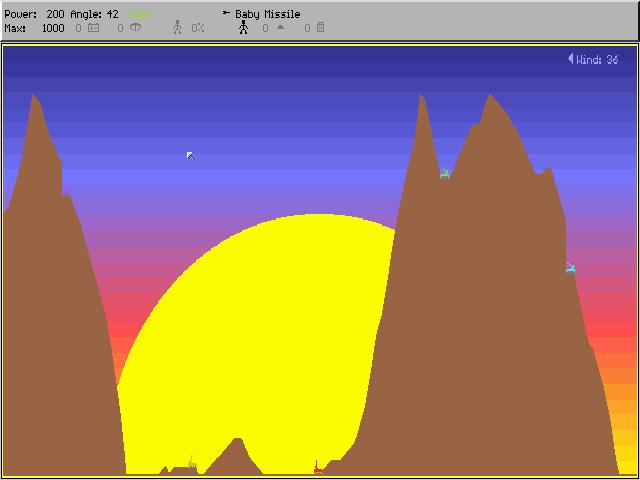
Task: Select the battery count icon
Action: click(x=93, y=28)
